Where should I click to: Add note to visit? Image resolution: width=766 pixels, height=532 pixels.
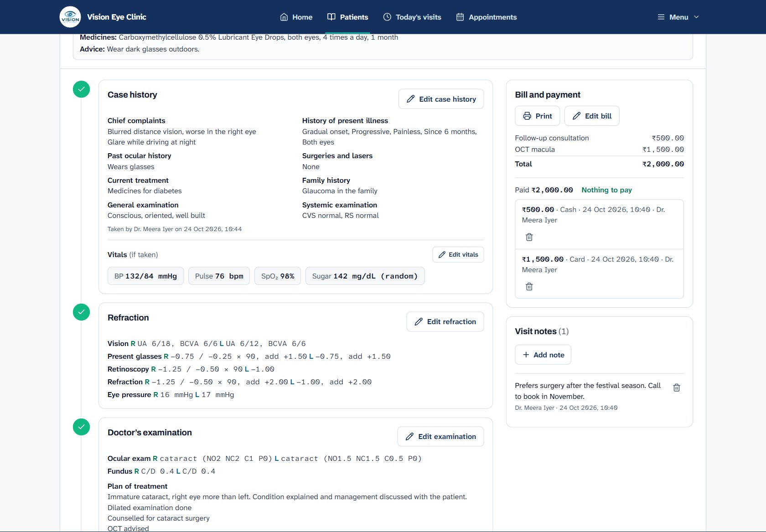pyautogui.click(x=543, y=355)
